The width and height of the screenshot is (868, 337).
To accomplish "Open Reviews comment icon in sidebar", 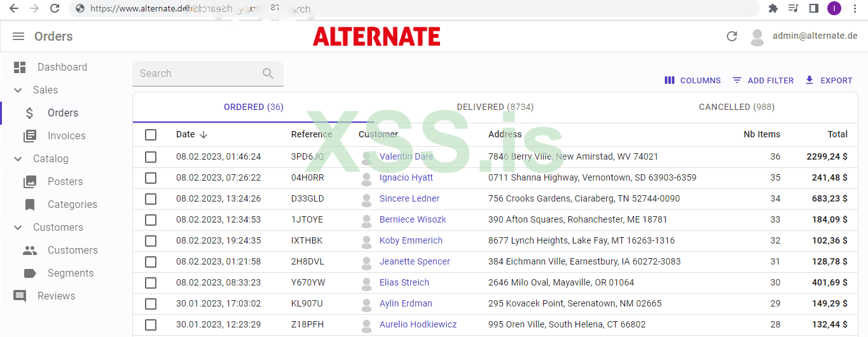I will (x=20, y=296).
